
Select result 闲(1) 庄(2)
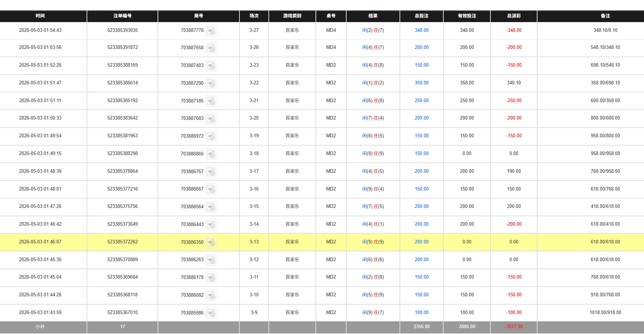click(x=373, y=83)
